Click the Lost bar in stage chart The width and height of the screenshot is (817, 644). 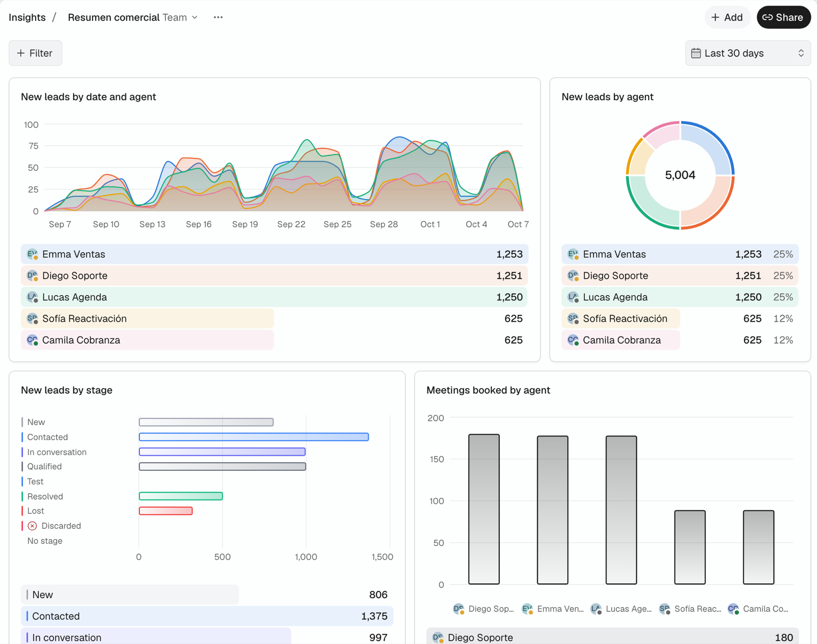(x=166, y=511)
